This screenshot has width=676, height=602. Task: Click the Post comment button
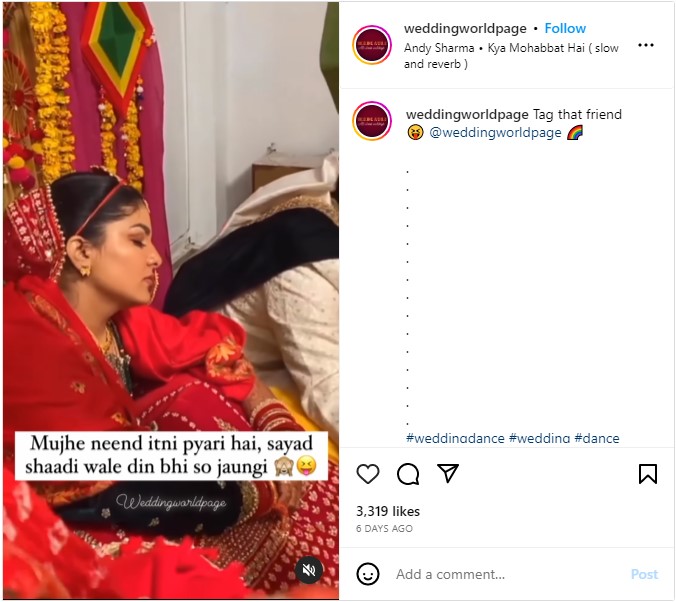[644, 574]
